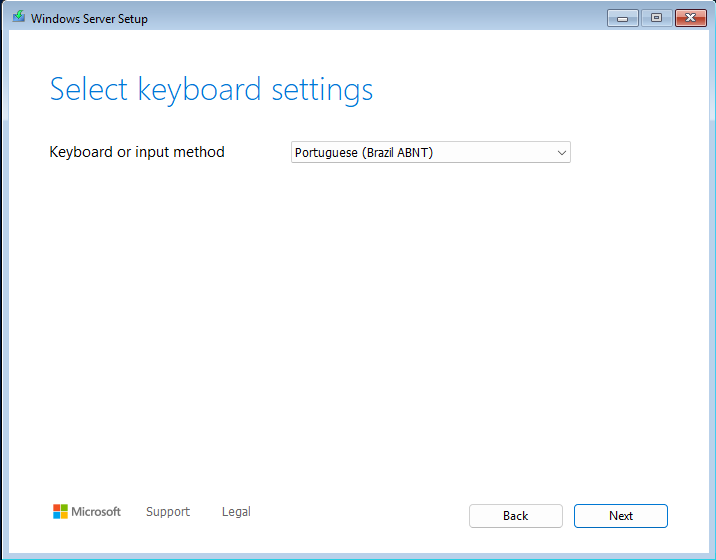This screenshot has width=716, height=560.
Task: Click the Keyboard or input method label
Action: pos(137,152)
